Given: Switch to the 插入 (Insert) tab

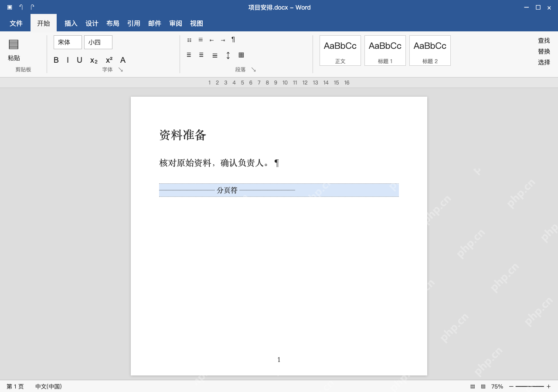Looking at the screenshot, I should tap(71, 24).
